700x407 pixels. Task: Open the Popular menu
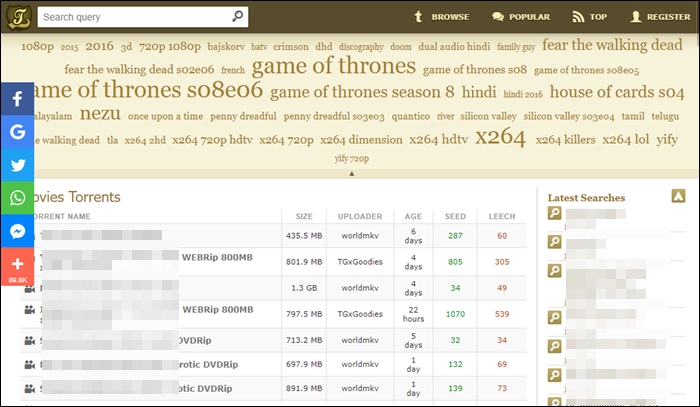pyautogui.click(x=521, y=17)
